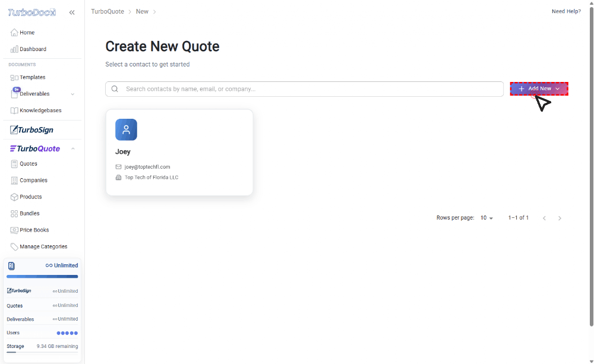This screenshot has height=364, width=594.
Task: Click the small TurboSign logo in usage panel
Action: point(19,291)
